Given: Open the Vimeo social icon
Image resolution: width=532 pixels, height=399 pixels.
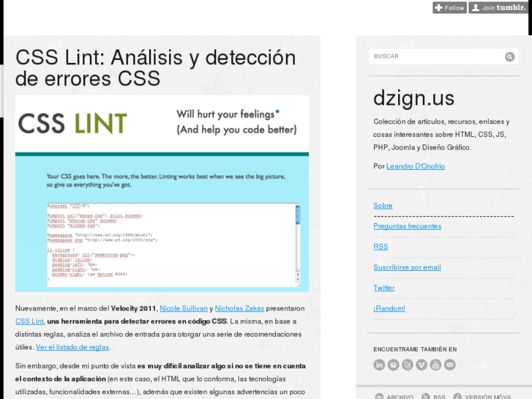Looking at the screenshot, I should click(x=422, y=365).
